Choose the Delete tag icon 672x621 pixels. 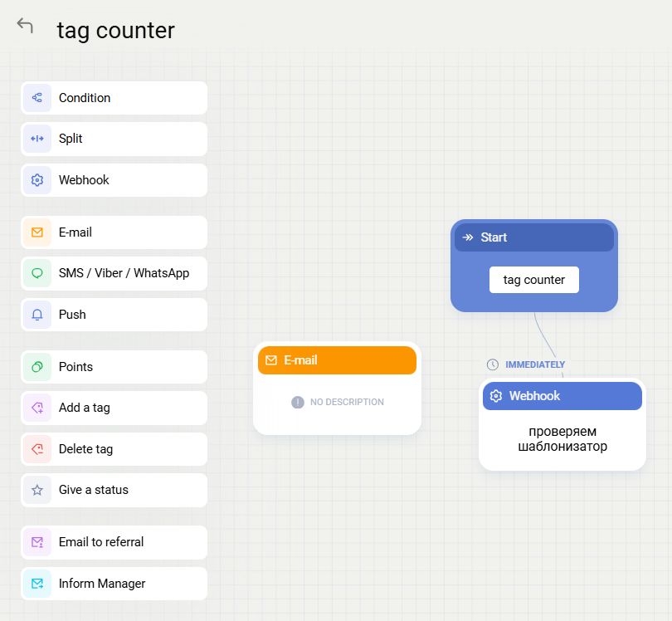(37, 449)
